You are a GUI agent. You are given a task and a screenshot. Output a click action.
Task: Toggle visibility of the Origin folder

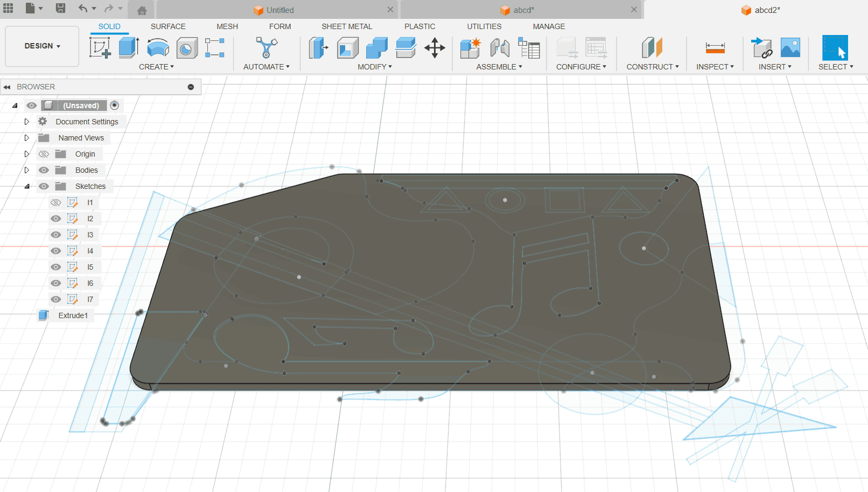44,154
